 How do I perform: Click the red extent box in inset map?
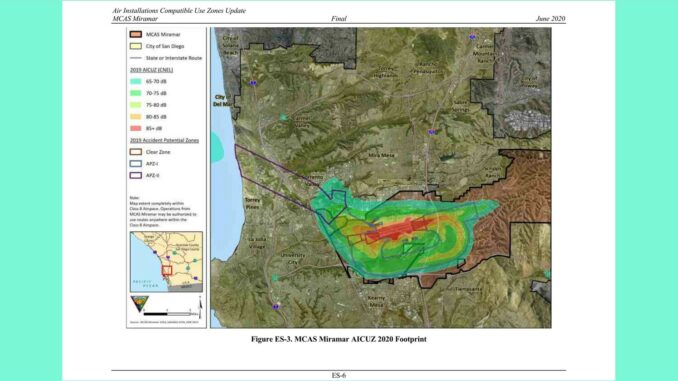point(167,270)
